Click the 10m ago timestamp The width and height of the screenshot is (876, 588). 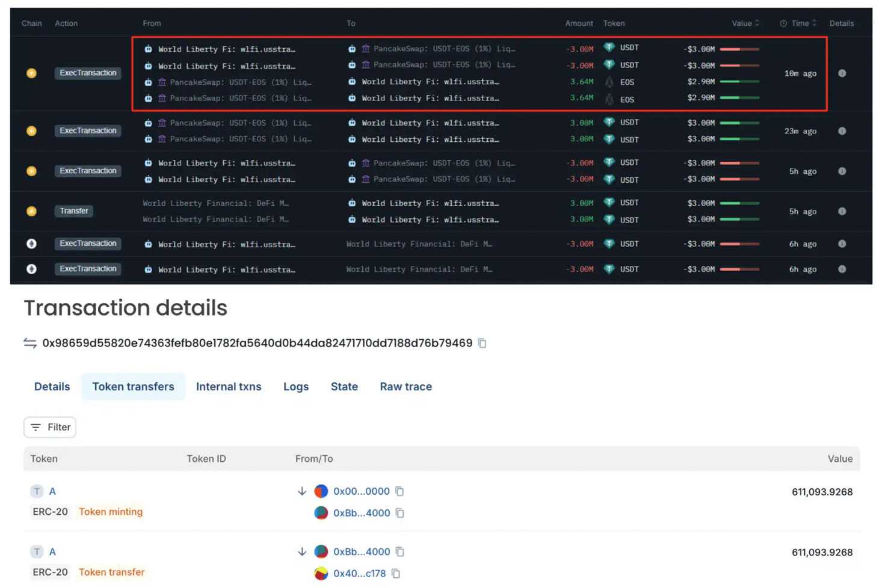(x=800, y=73)
